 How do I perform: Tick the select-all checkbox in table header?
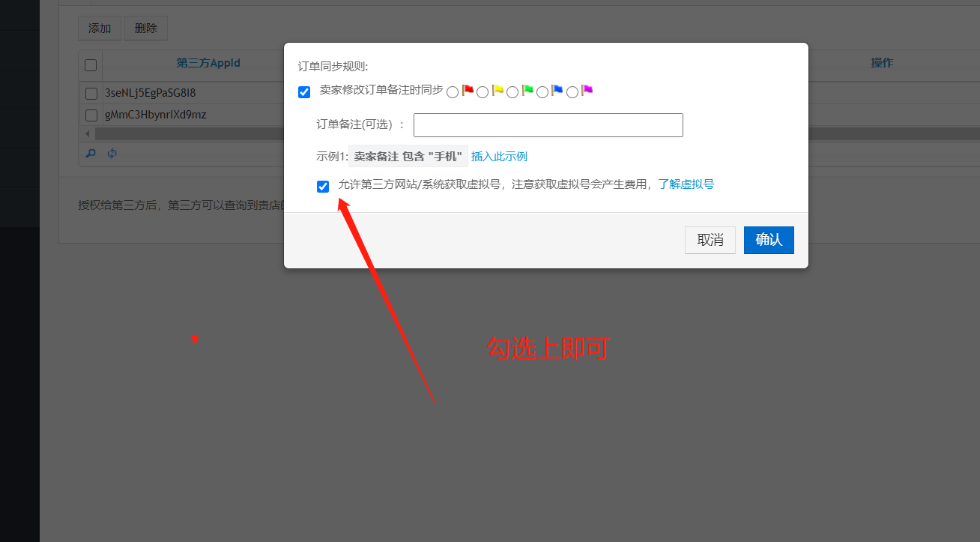pos(91,65)
